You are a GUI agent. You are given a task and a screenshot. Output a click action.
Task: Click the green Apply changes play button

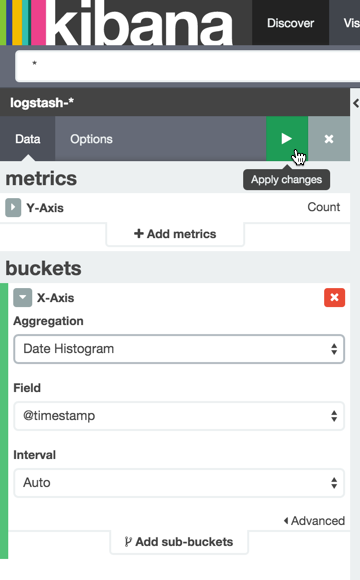coord(287,139)
